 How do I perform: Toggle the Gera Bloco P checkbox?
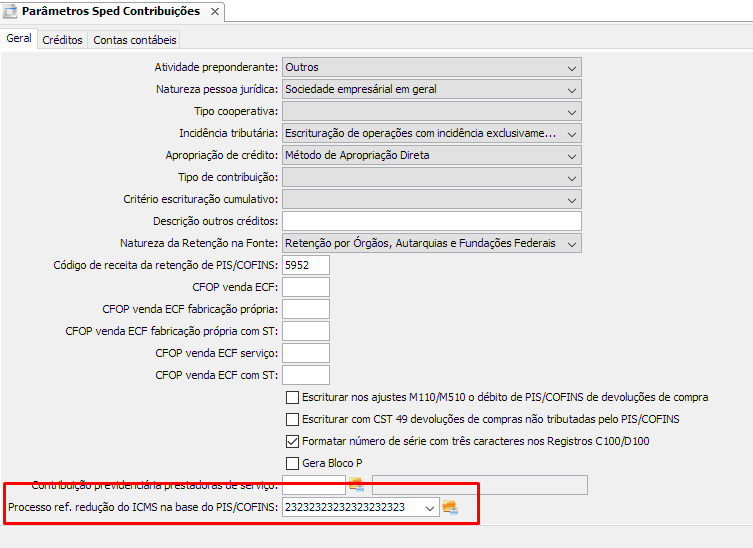coord(292,463)
